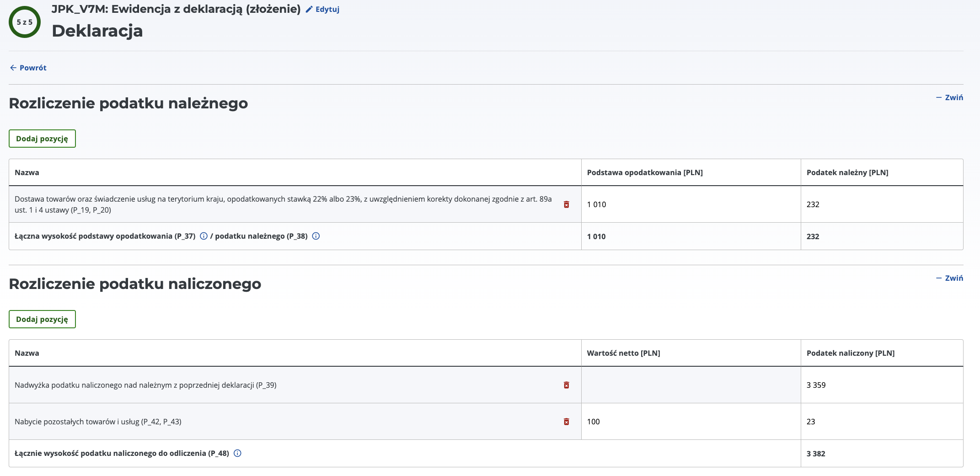This screenshot has width=980, height=476.
Task: Select the 100 wartość netto cell
Action: pyautogui.click(x=691, y=422)
